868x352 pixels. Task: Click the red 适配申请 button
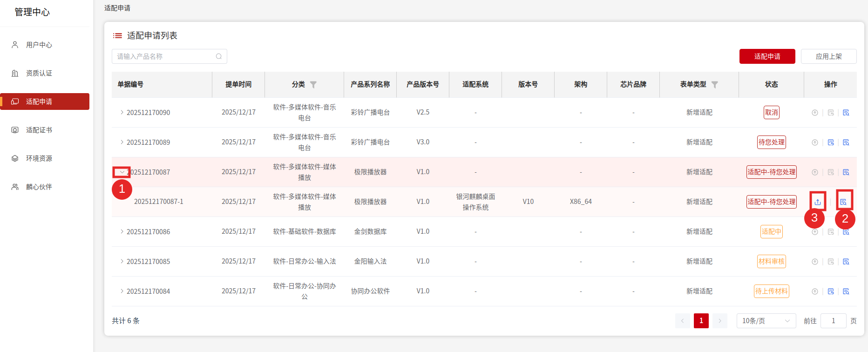pos(767,56)
